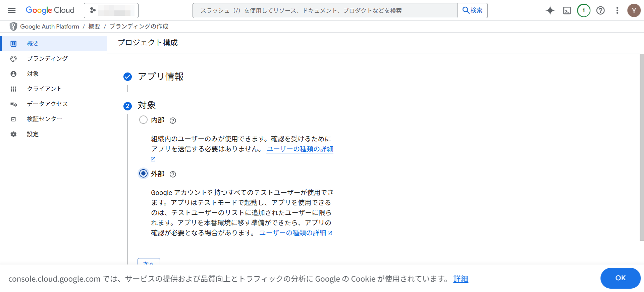Activate Cloud Shell terminal icon

click(x=567, y=10)
